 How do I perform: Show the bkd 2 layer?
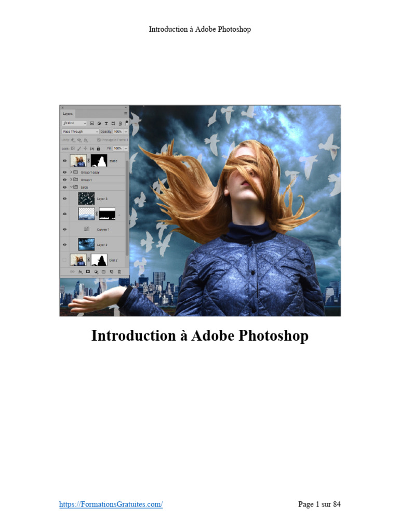click(x=64, y=260)
